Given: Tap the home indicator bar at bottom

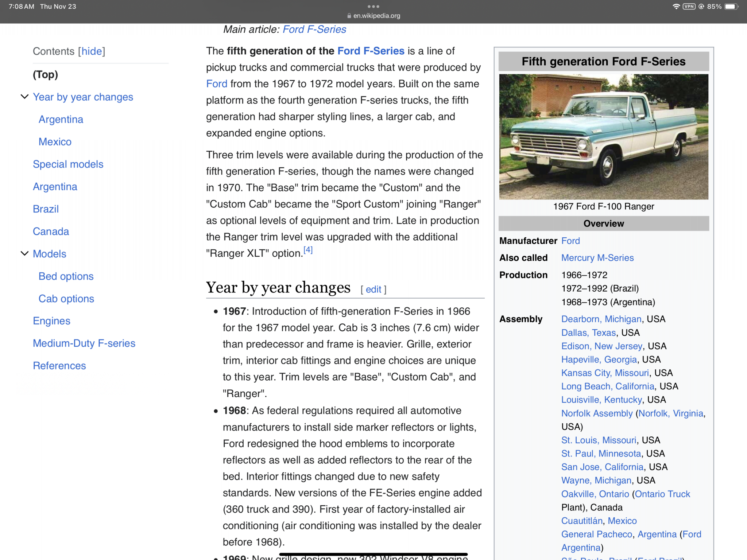Looking at the screenshot, I should pyautogui.click(x=373, y=554).
